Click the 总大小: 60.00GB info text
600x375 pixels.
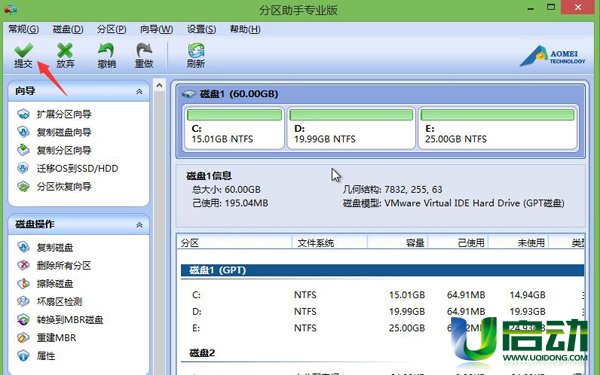(x=226, y=189)
